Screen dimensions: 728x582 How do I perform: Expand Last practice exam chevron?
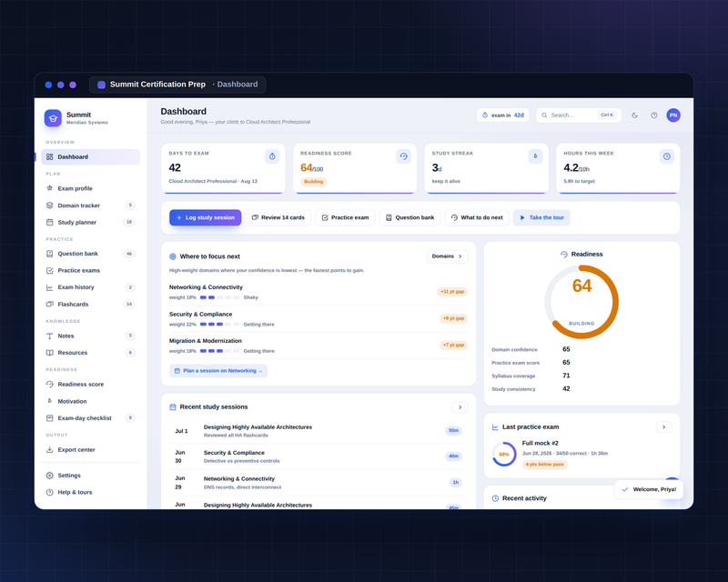[664, 427]
